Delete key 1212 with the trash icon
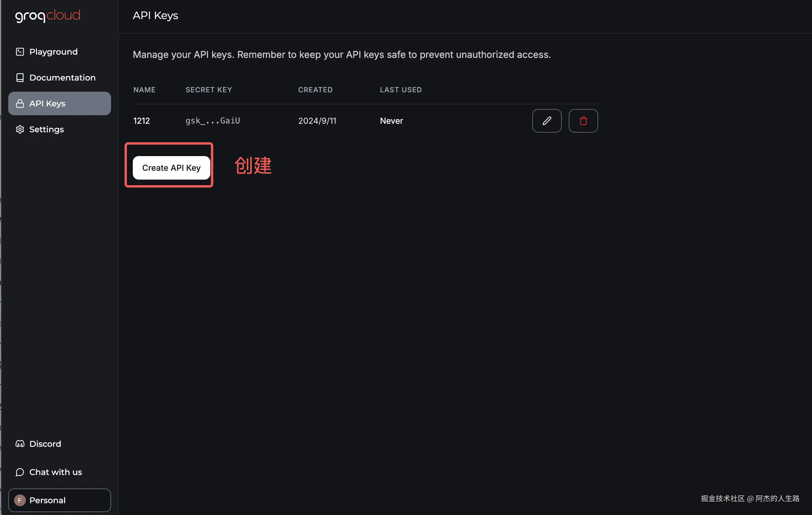 [583, 121]
